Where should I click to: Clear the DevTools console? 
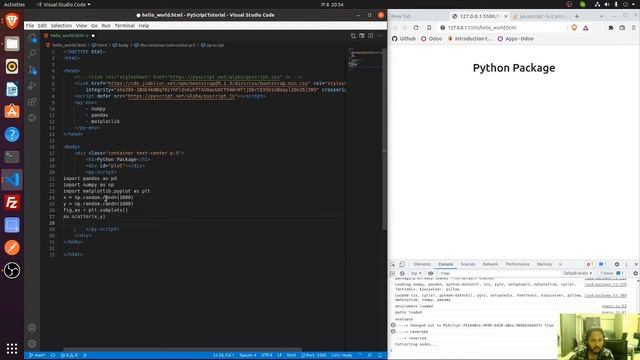402,273
